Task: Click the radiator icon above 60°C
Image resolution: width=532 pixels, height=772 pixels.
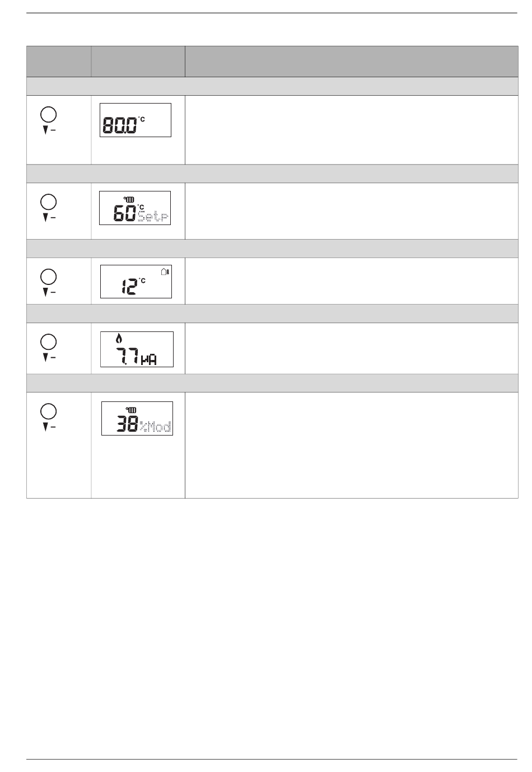Action: pyautogui.click(x=130, y=199)
